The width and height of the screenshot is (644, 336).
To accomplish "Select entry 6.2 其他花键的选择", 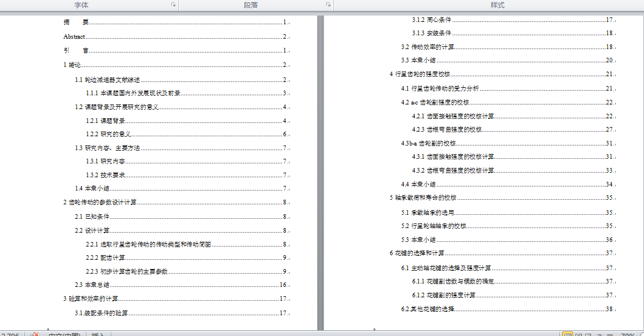I will coord(509,309).
